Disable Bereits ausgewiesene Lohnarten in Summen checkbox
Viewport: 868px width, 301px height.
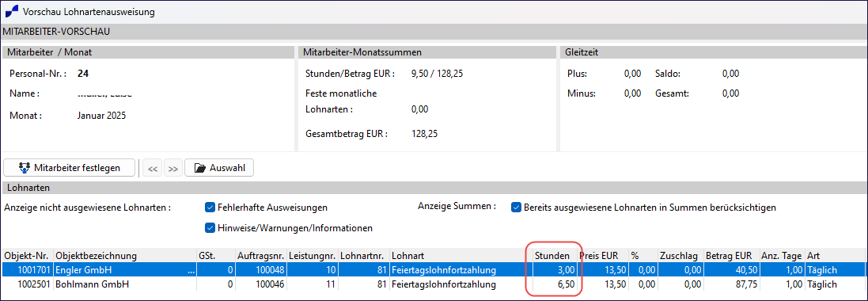pos(517,208)
